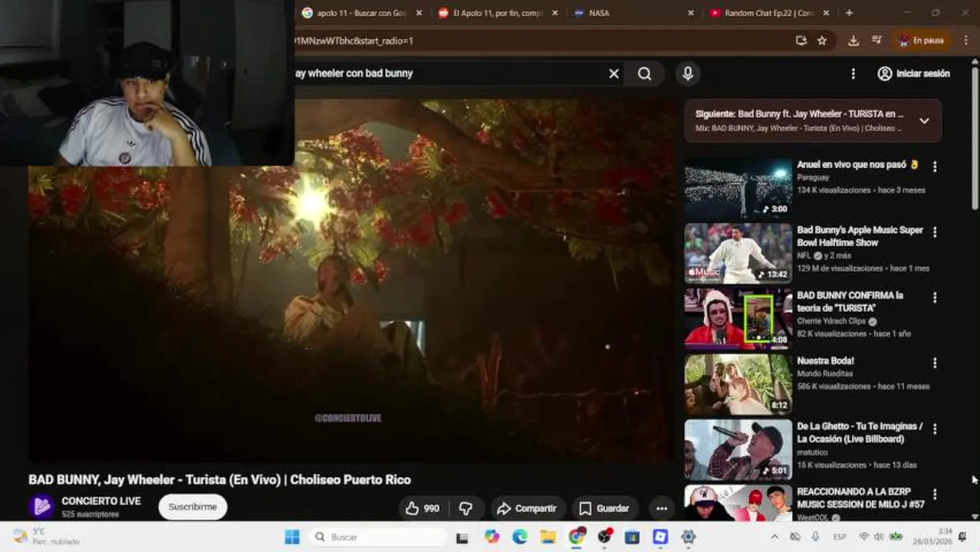Dislike the video with thumbs-down
Screen dimensions: 980x552
point(465,508)
